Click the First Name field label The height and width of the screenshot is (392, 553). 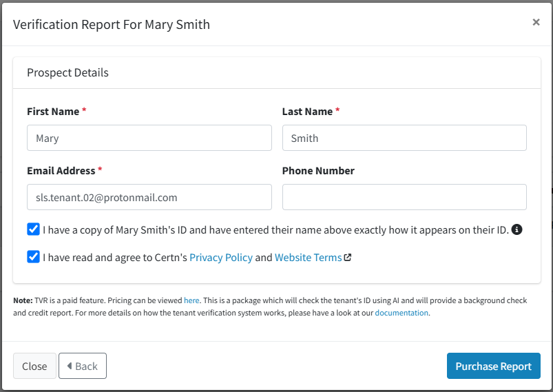click(53, 112)
